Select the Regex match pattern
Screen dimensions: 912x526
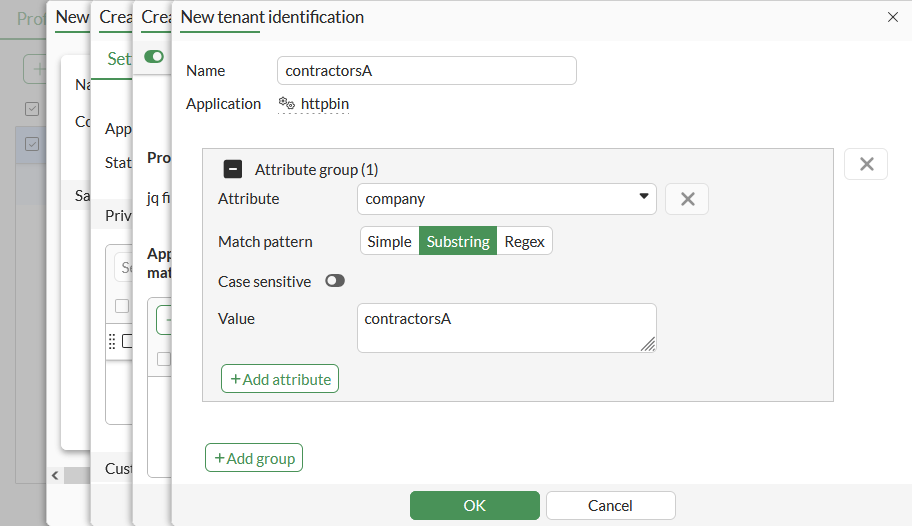pyautogui.click(x=524, y=241)
